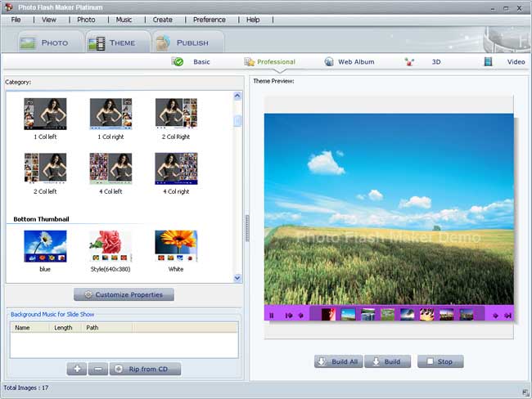Click the panel splitter handle
The width and height of the screenshot is (532, 399).
[x=247, y=228]
